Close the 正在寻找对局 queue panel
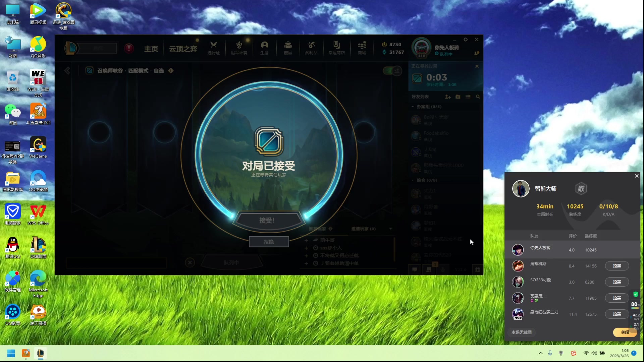The image size is (644, 362). click(x=477, y=66)
